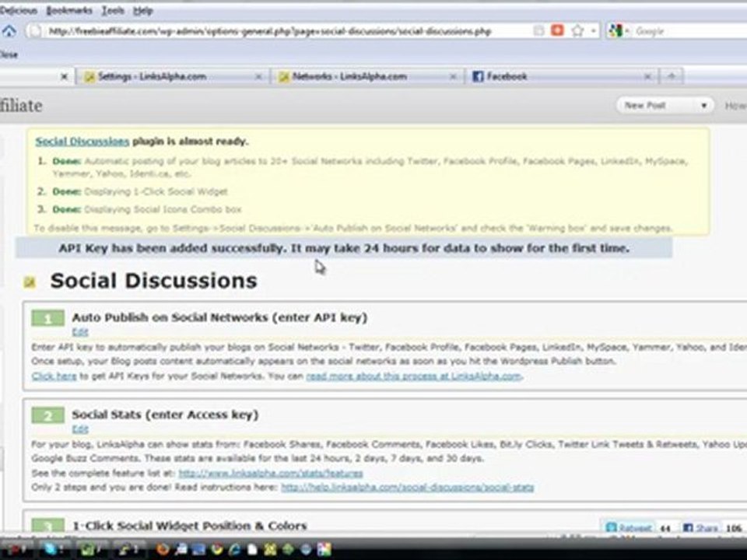Open the linksalpha.com/stats/features link
Viewport: 747px width, 560px height.
click(x=271, y=474)
